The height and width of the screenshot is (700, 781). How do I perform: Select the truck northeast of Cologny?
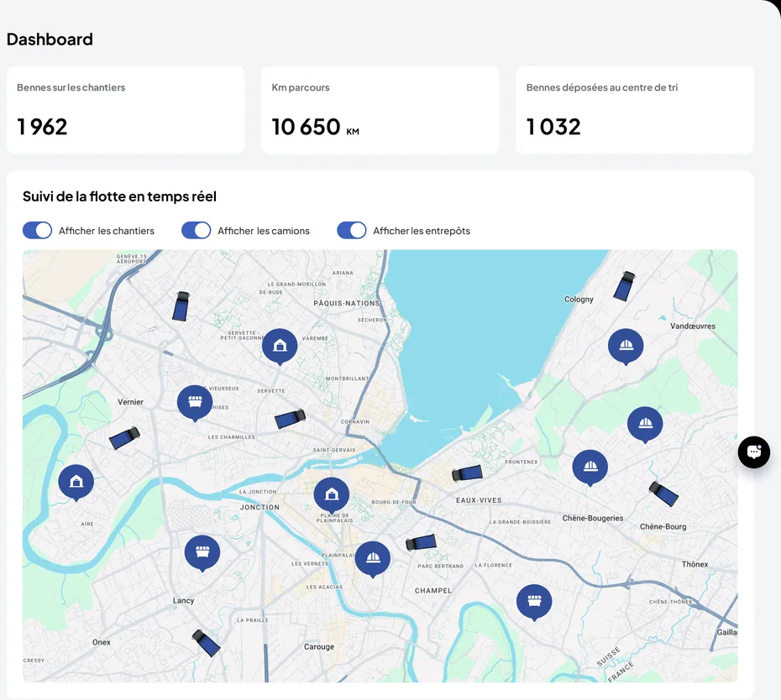(x=624, y=286)
